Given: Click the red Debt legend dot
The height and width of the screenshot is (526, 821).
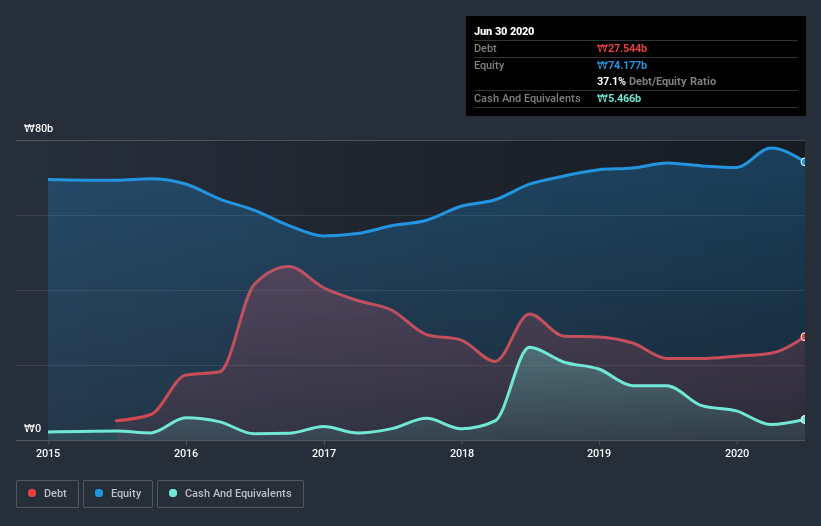Looking at the screenshot, I should tap(32, 493).
